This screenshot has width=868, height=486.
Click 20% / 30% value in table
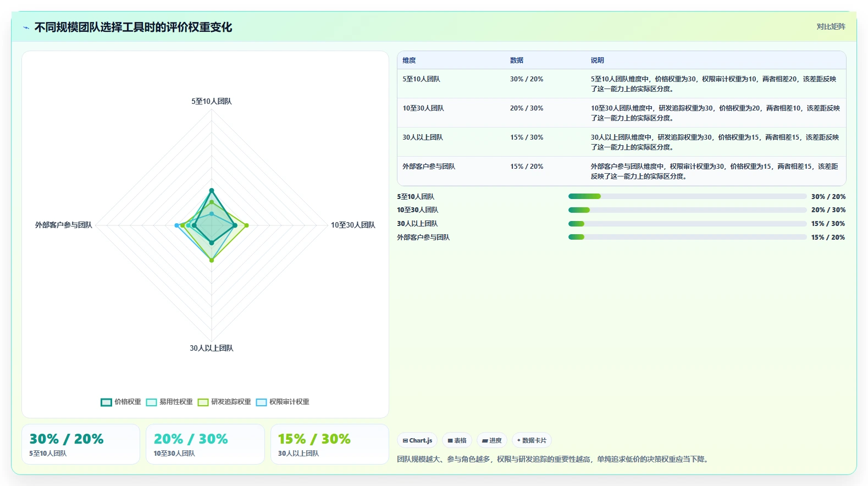click(x=527, y=108)
